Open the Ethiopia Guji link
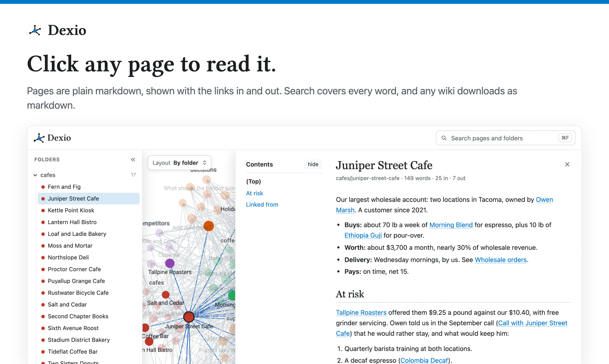Image resolution: width=609 pixels, height=364 pixels. (x=363, y=235)
